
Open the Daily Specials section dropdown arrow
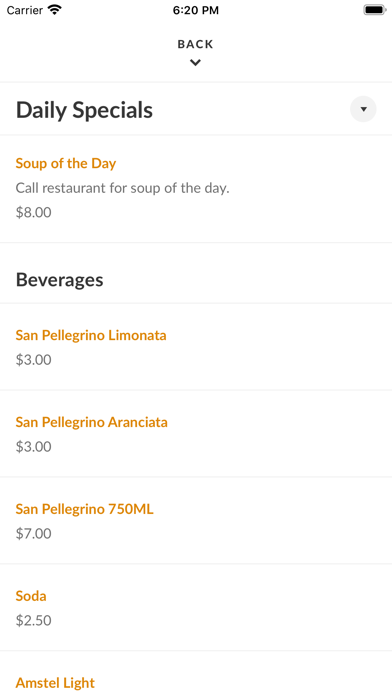(x=363, y=109)
